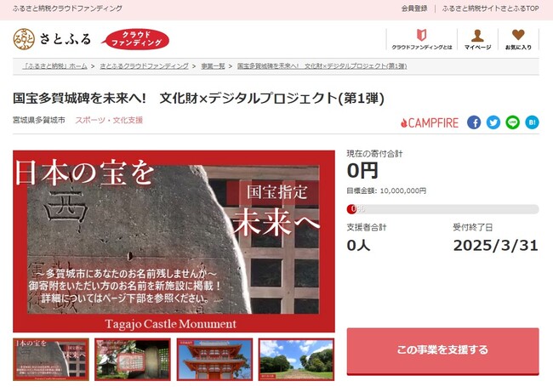The width and height of the screenshot is (553, 392).
Task: Open ふるさと納税サイトさとふるTOP link
Action: [x=490, y=9]
